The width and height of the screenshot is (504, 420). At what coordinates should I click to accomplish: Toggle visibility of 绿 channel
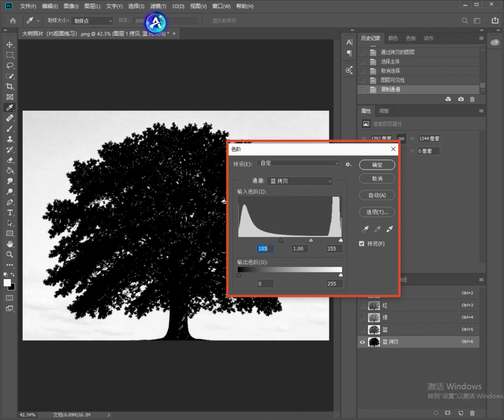click(x=362, y=318)
